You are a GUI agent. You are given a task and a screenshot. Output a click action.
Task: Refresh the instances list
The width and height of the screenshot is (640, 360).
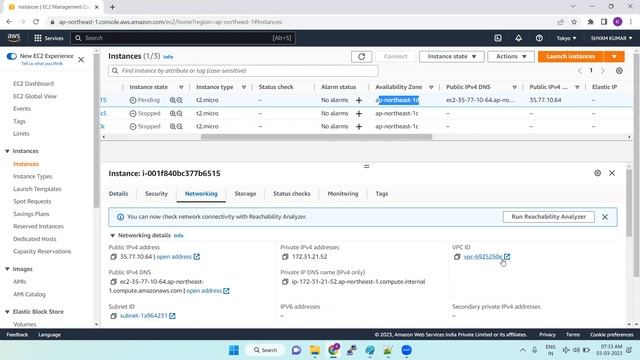tap(361, 56)
